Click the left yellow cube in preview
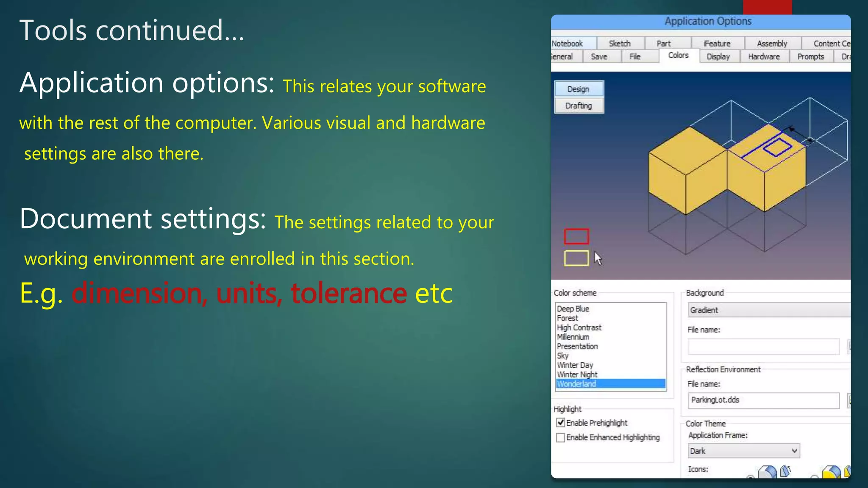 pyautogui.click(x=687, y=169)
